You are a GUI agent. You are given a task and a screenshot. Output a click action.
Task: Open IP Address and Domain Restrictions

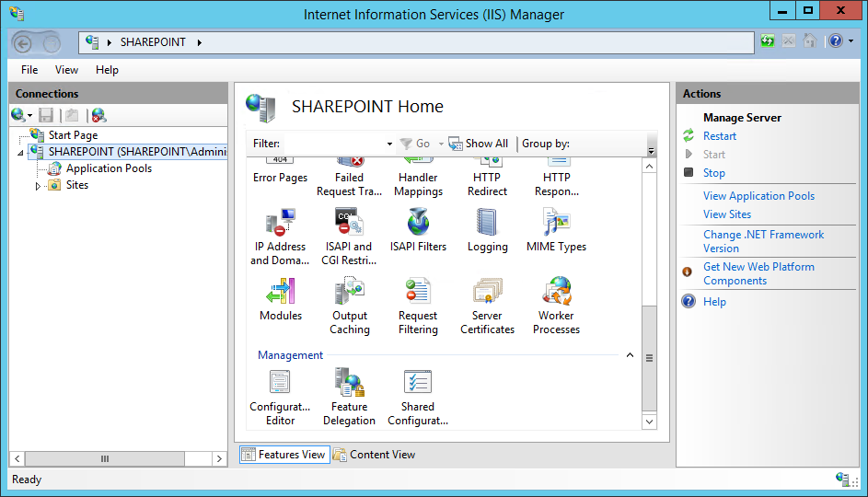(280, 237)
